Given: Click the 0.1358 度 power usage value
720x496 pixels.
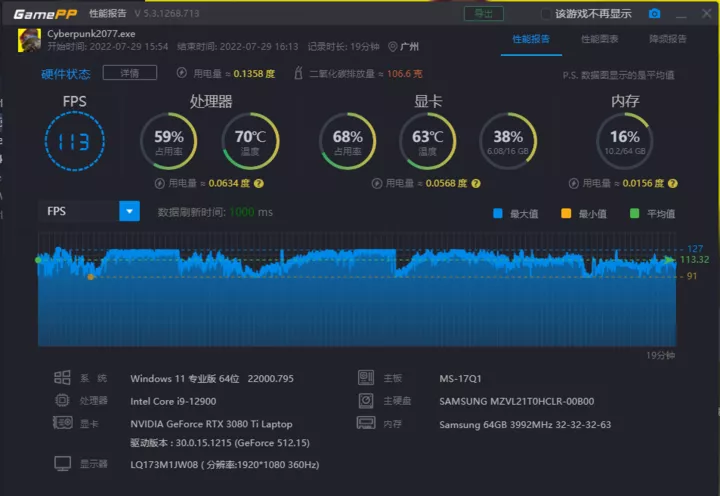Looking at the screenshot, I should click(x=254, y=73).
